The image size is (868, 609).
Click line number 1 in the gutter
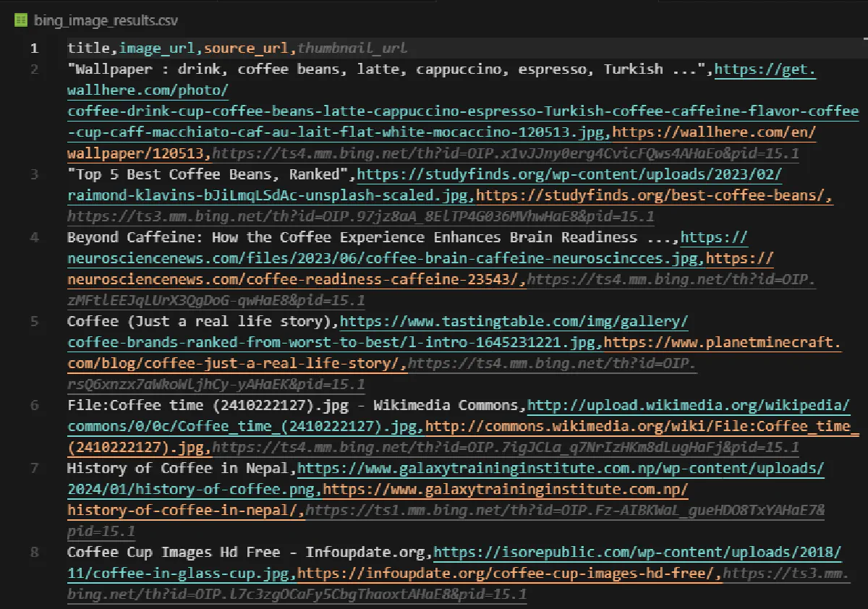point(34,48)
